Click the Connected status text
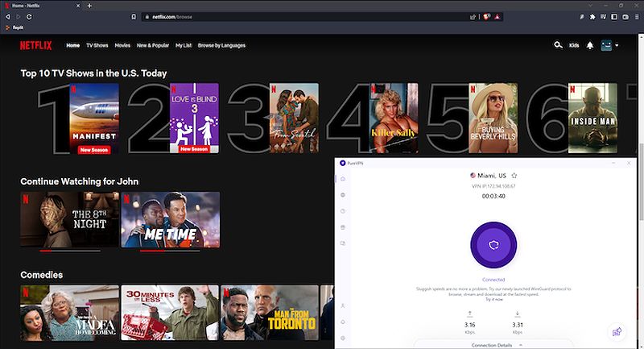Viewport: 644px width, 349px height. click(x=493, y=280)
